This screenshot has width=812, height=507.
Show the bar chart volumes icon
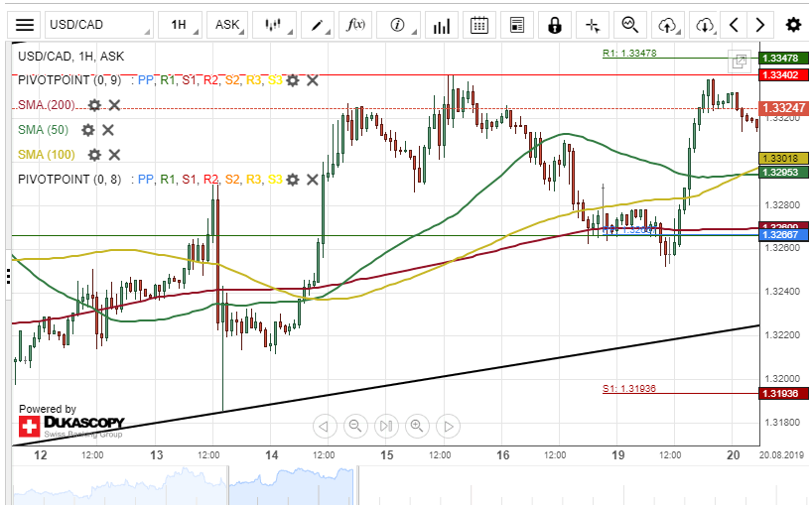[x=441, y=25]
